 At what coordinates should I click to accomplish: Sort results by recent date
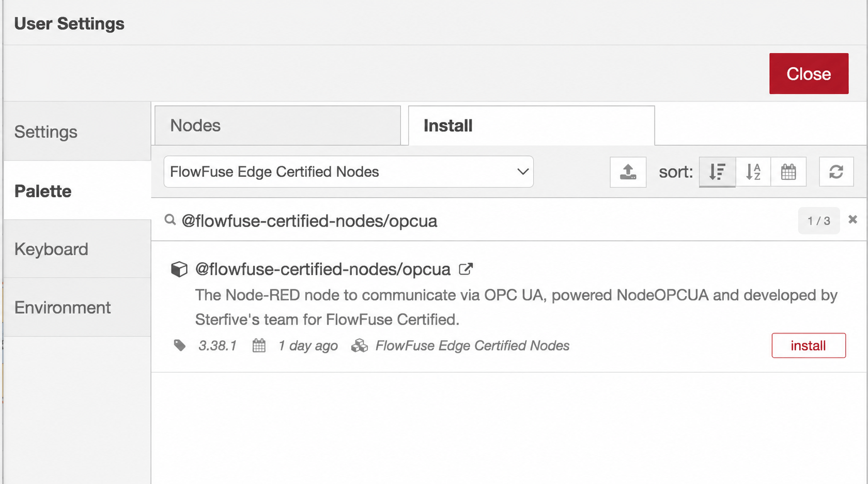click(x=788, y=172)
